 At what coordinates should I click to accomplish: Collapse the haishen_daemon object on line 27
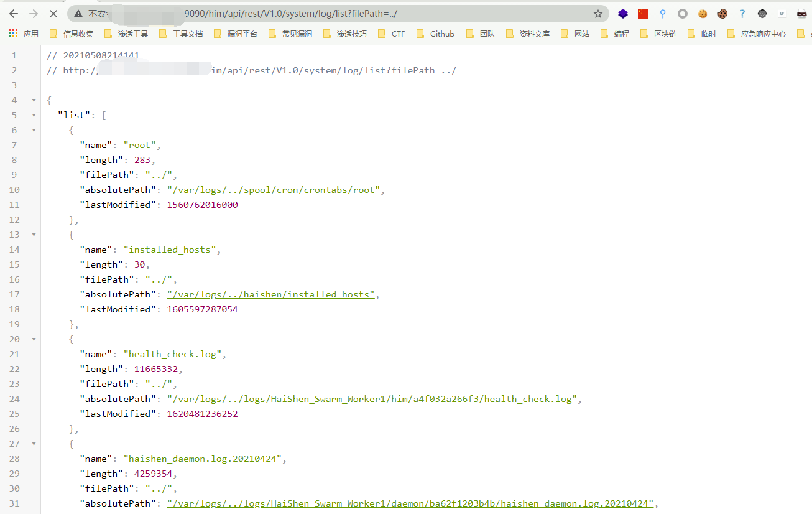point(34,444)
